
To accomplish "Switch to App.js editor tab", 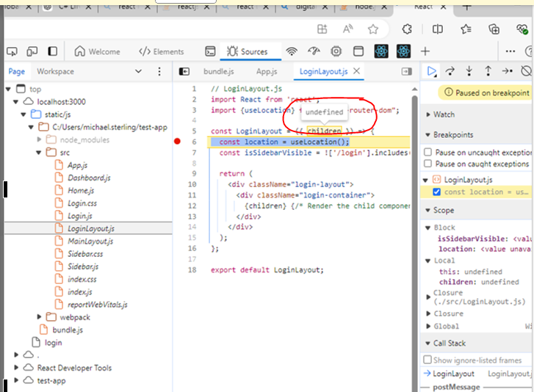I will 267,71.
